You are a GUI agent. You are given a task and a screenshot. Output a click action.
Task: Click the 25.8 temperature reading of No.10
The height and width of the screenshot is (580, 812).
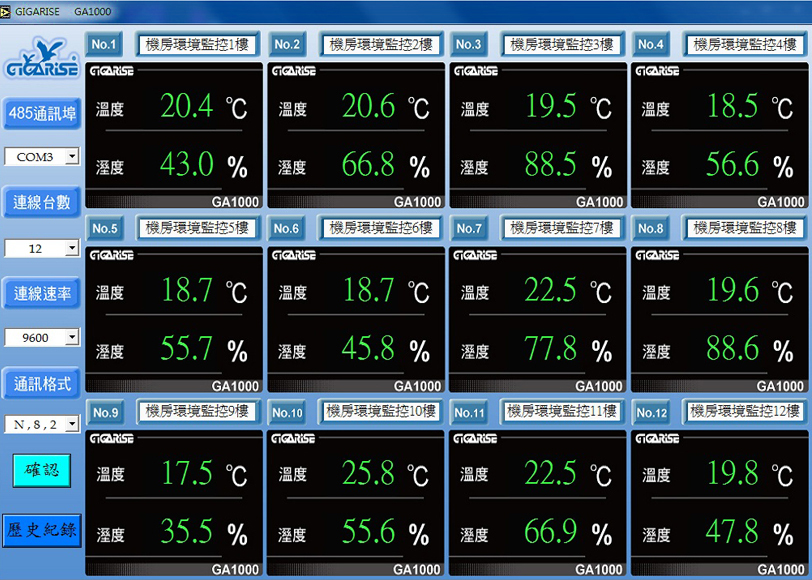pos(368,473)
